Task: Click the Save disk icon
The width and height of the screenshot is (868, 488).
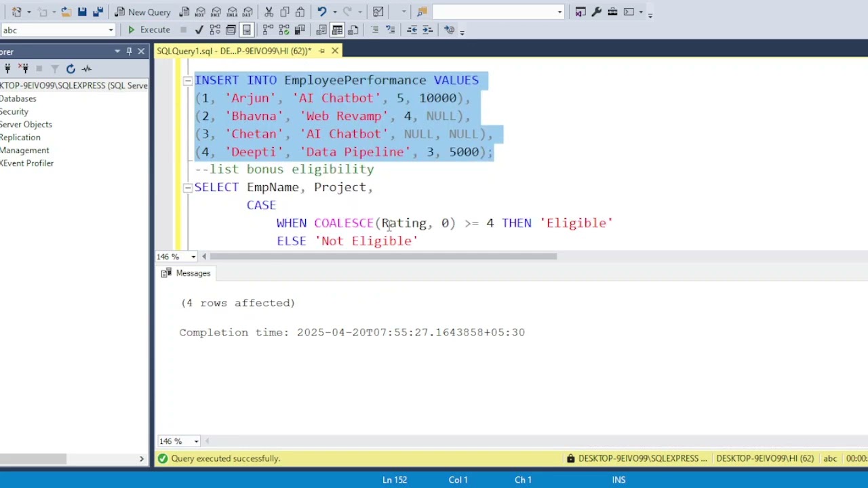Action: point(82,12)
